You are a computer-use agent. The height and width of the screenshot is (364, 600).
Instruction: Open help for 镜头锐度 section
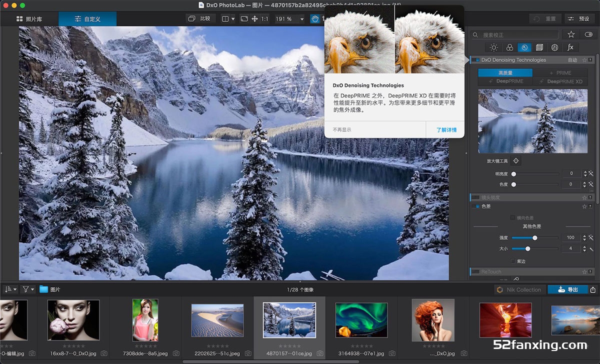(590, 197)
